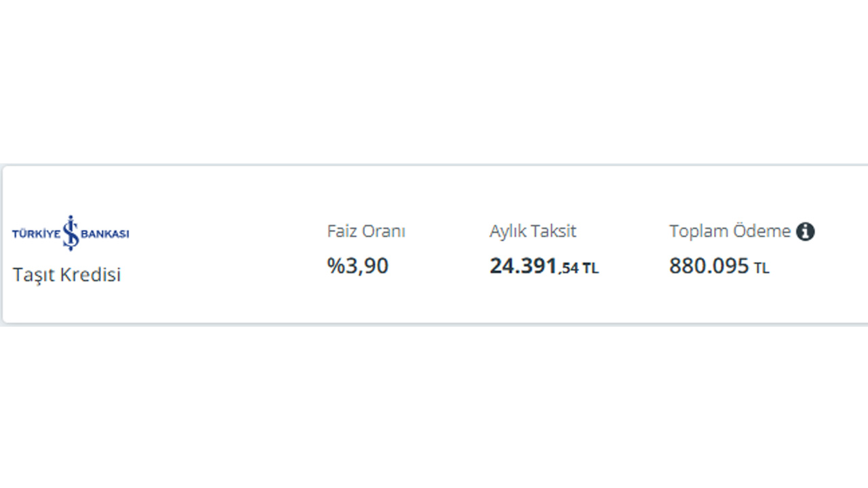Click the info icon beside Toplam Ödeme

click(x=805, y=232)
